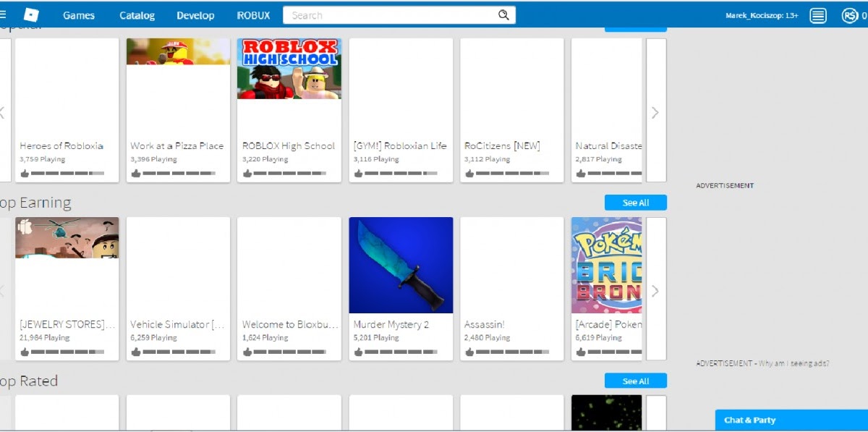Click thumbs-up icon under RoCitizens
This screenshot has height=432, width=868.
(x=469, y=174)
